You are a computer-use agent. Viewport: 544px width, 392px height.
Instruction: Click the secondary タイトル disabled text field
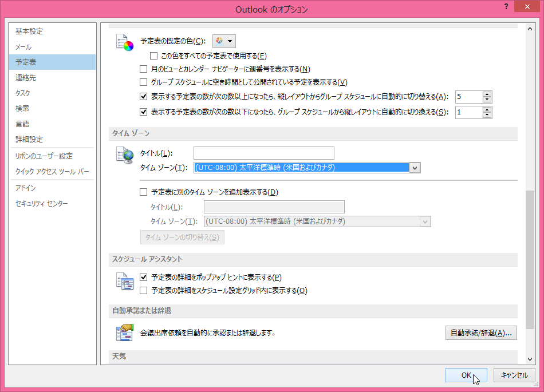point(274,207)
